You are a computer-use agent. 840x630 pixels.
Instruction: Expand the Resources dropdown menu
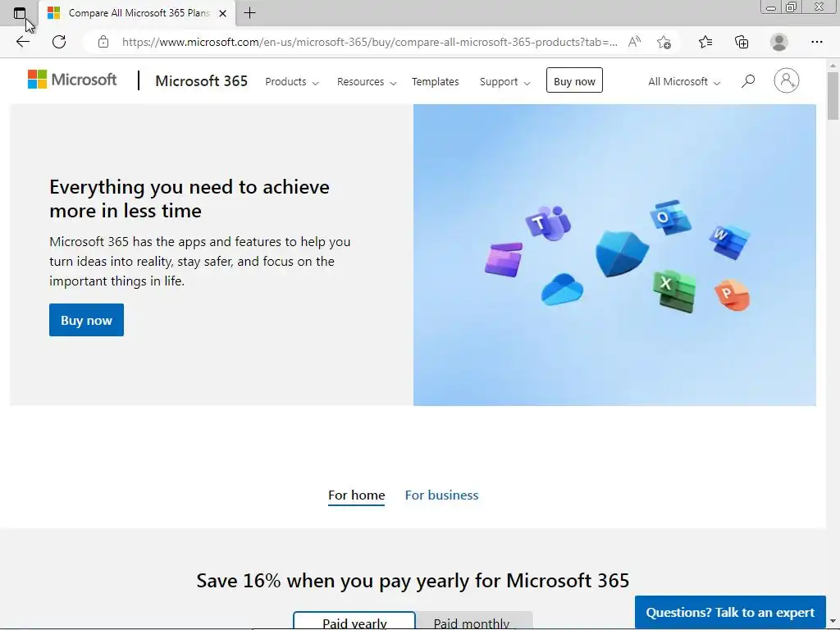point(367,81)
